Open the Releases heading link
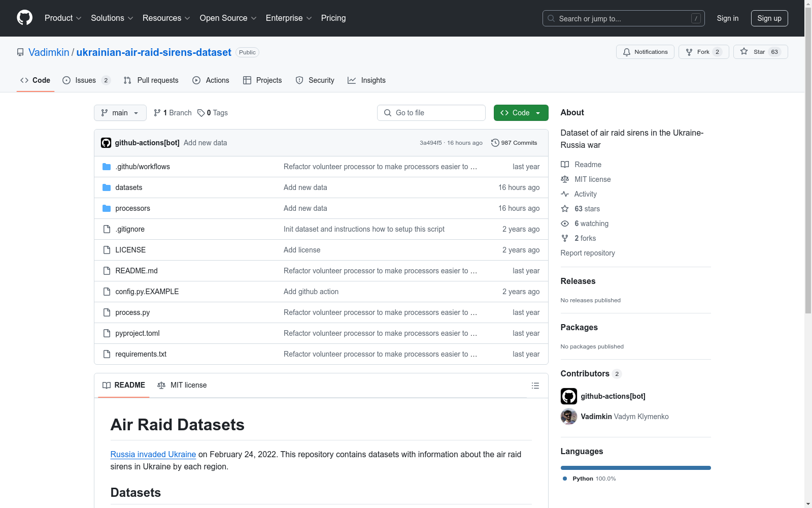The height and width of the screenshot is (508, 812). pos(578,281)
